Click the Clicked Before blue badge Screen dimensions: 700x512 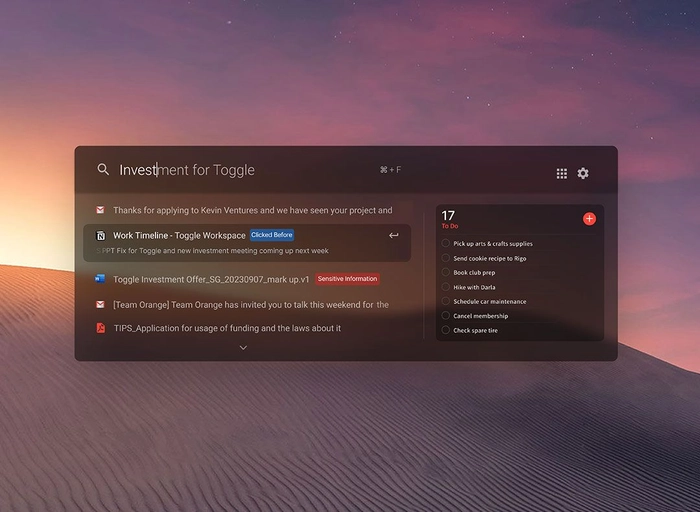click(272, 235)
